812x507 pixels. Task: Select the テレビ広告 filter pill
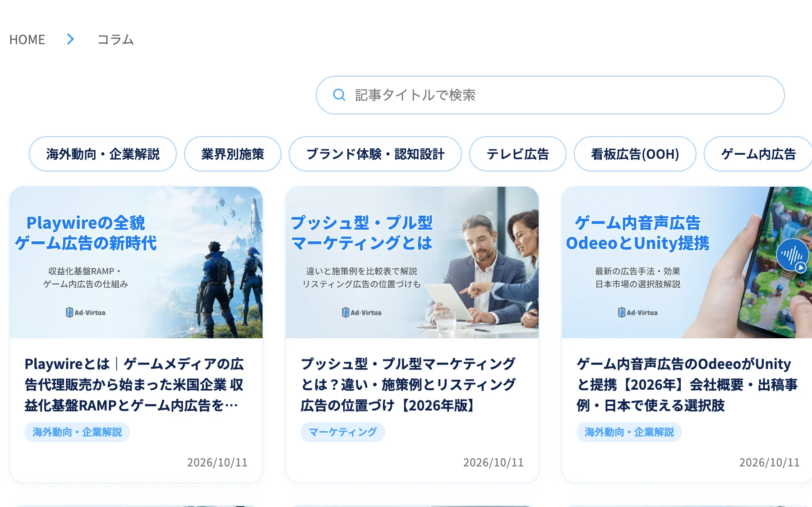pos(518,154)
